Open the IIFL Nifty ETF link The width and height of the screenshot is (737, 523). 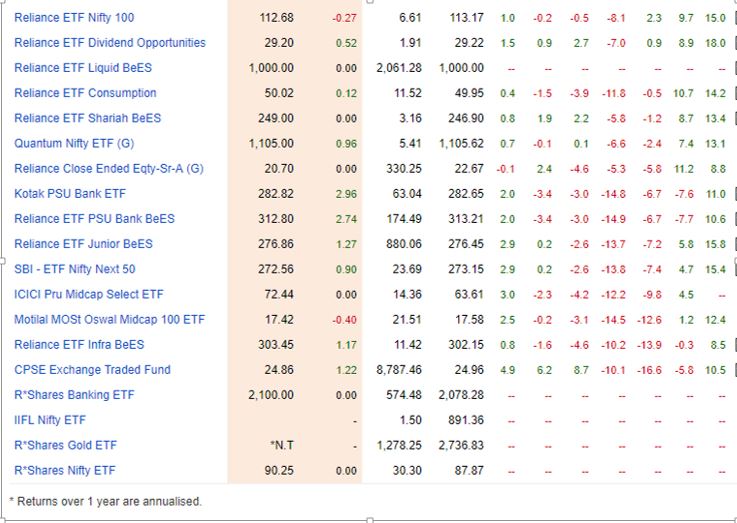pyautogui.click(x=50, y=420)
